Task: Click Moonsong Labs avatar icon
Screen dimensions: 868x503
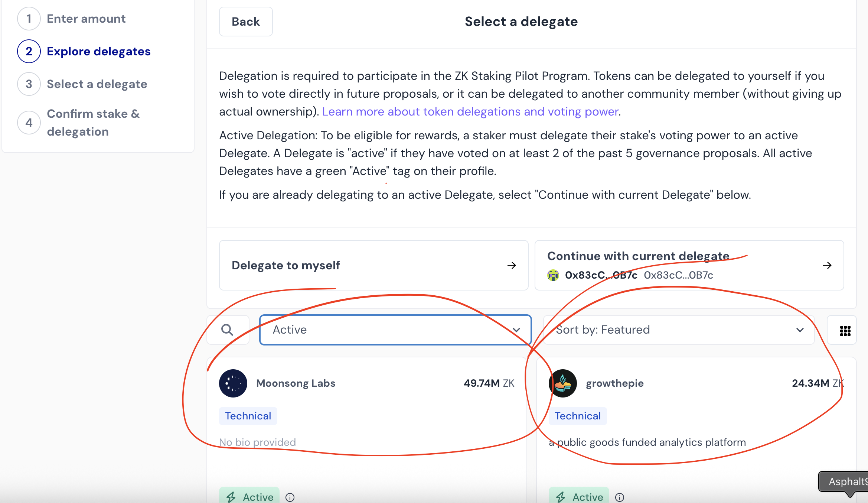Action: pyautogui.click(x=233, y=383)
